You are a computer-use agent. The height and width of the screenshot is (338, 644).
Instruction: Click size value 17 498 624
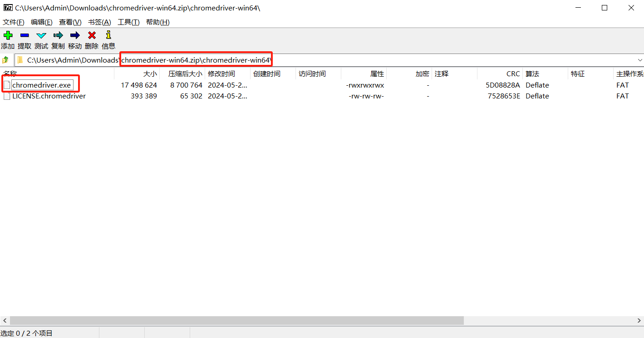click(139, 85)
